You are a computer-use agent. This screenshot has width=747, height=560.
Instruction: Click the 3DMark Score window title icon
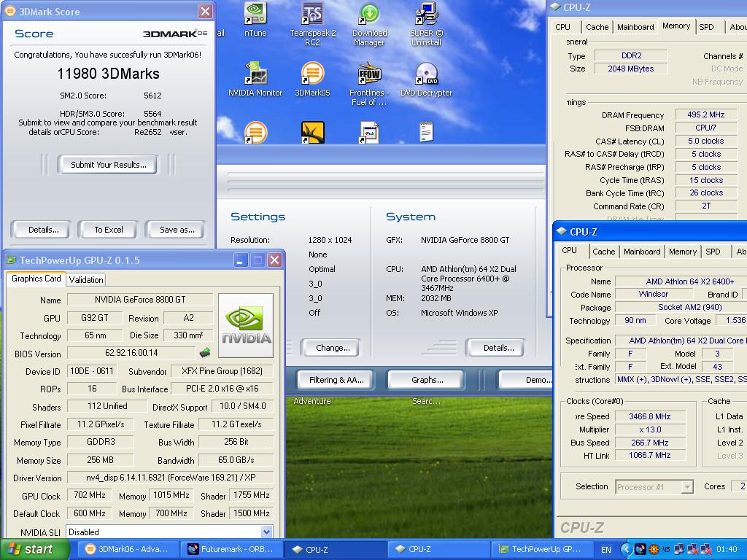click(9, 11)
